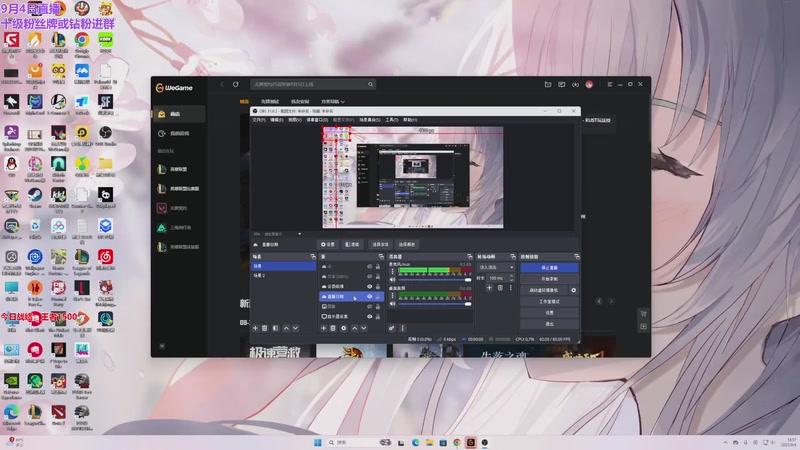Add a new source in OBS Sources dock
The image size is (800, 450).
323,328
